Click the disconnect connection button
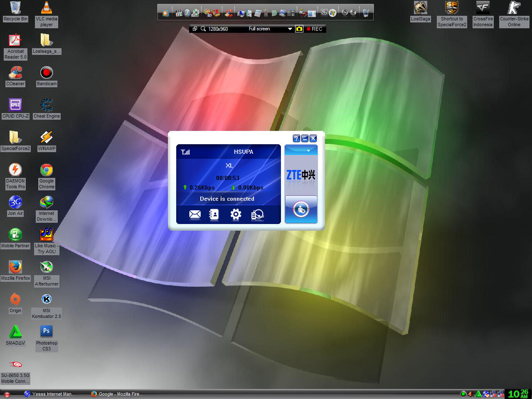Viewport: 532px width, 399px height. (301, 209)
